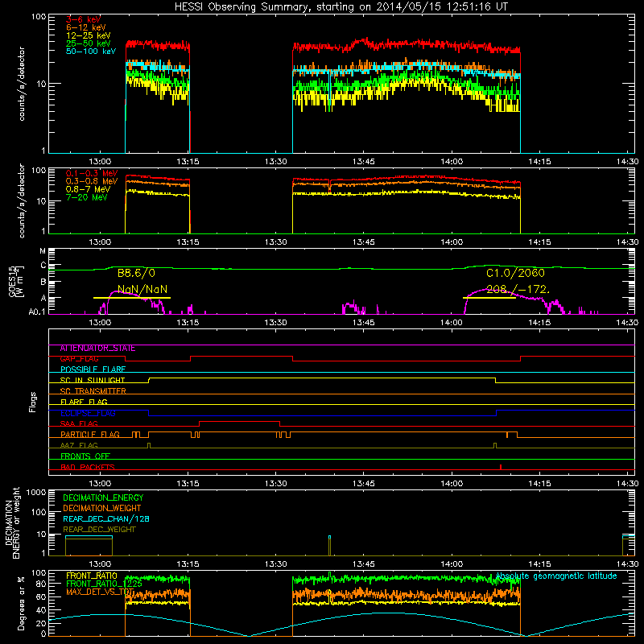Select the FRONTS_OFF flag label
Image resolution: width=644 pixels, height=644 pixels.
(x=85, y=456)
